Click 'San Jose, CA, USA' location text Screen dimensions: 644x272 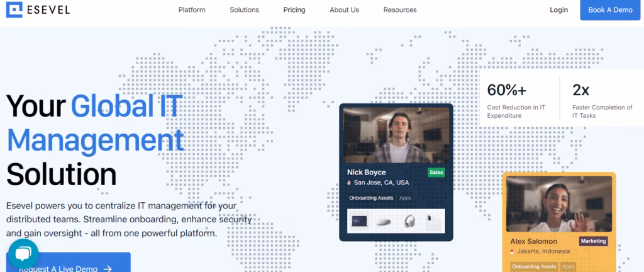[x=382, y=183]
